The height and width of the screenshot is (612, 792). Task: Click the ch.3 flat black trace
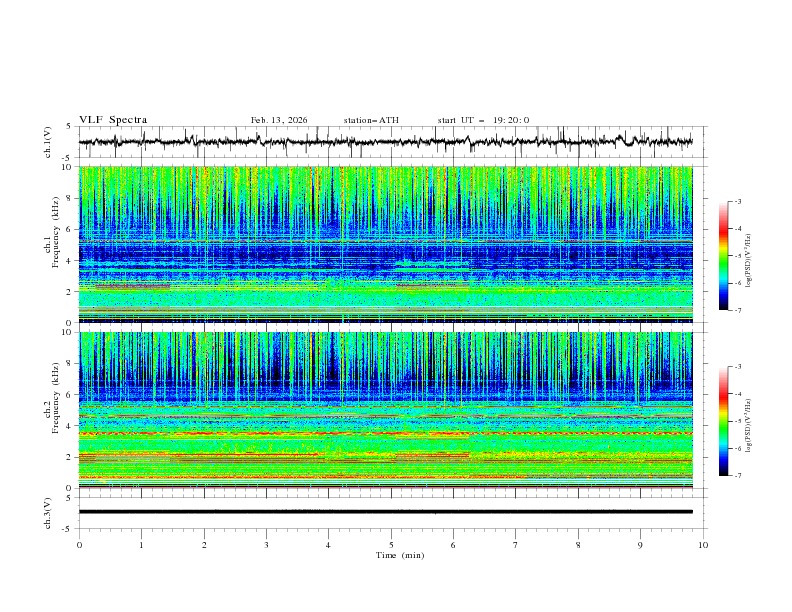385,512
